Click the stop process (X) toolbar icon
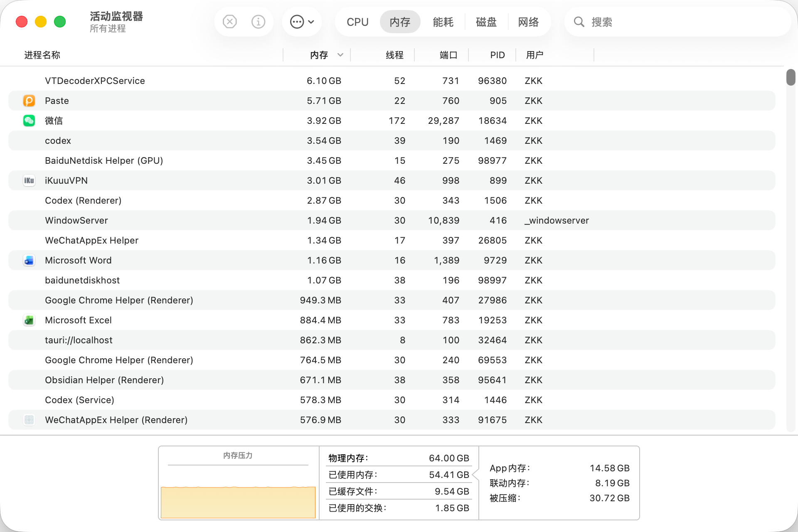798x532 pixels. 229,22
